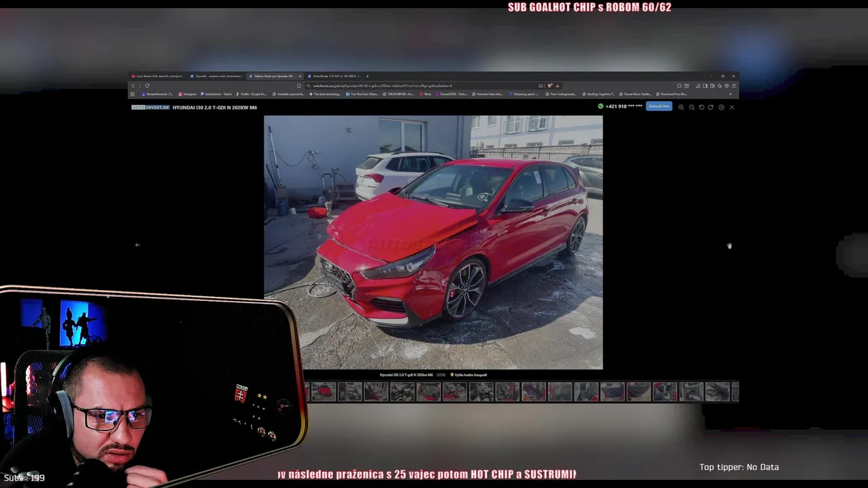The height and width of the screenshot is (488, 868).
Task: Click the browser forward arrow
Action: pos(140,86)
